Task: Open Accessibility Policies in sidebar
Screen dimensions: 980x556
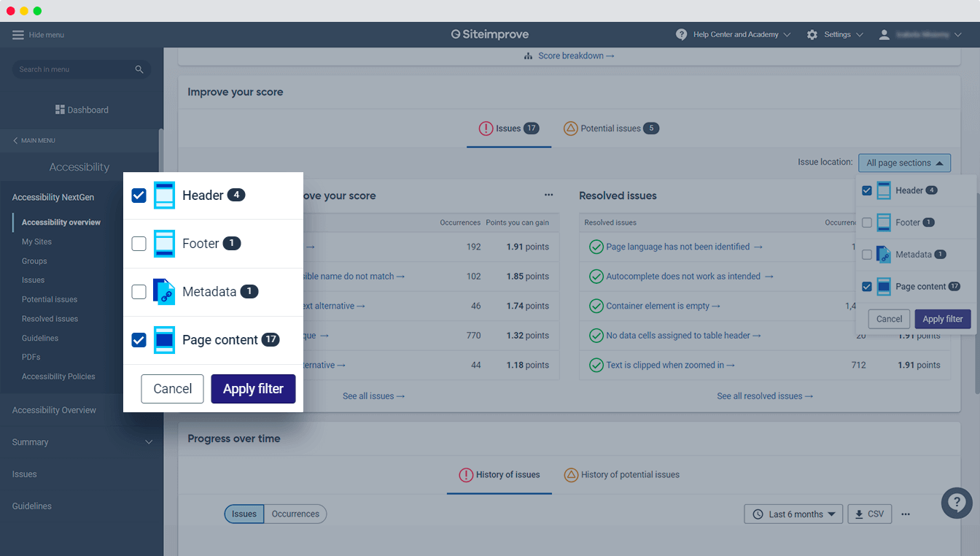Action: [58, 377]
